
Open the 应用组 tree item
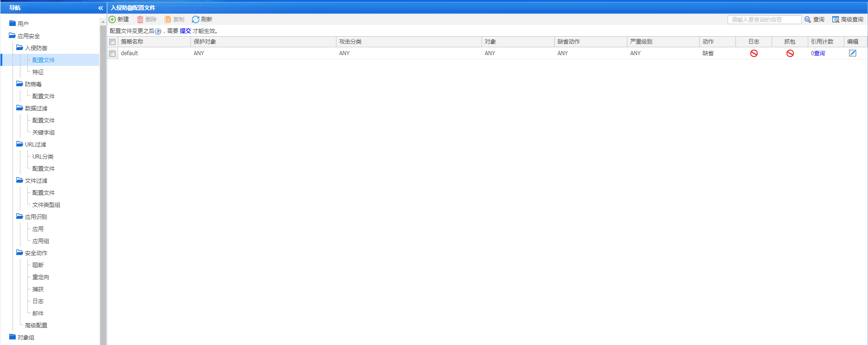(x=41, y=241)
